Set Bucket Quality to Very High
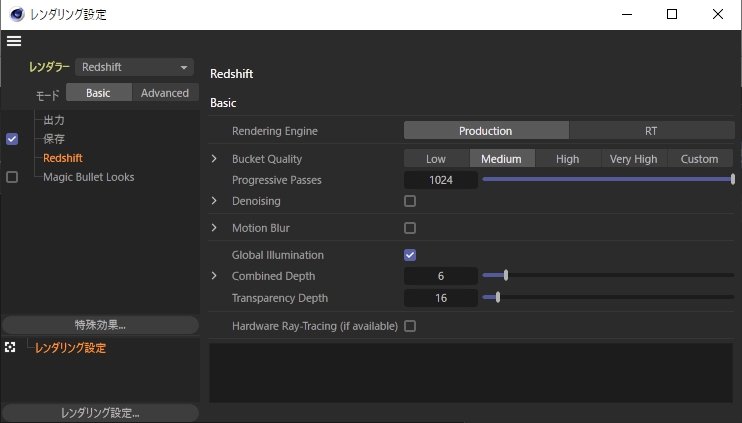This screenshot has width=742, height=423. click(x=634, y=159)
